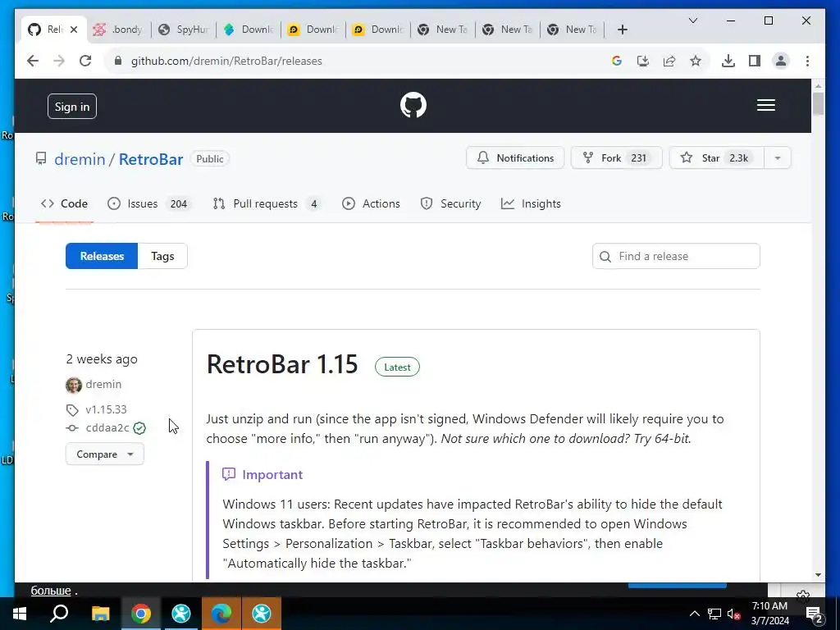Open a new browser tab with plus

622,30
